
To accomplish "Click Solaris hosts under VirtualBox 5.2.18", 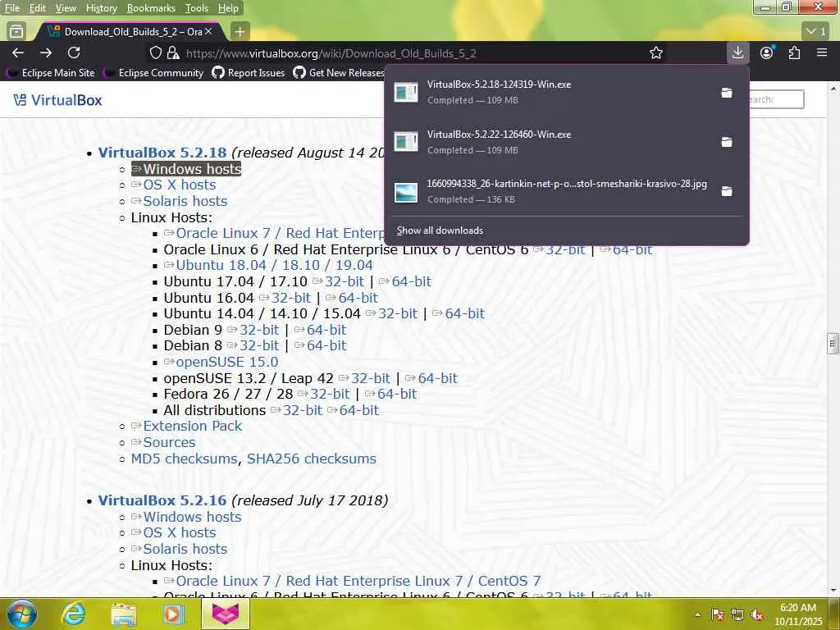I will click(x=180, y=202).
